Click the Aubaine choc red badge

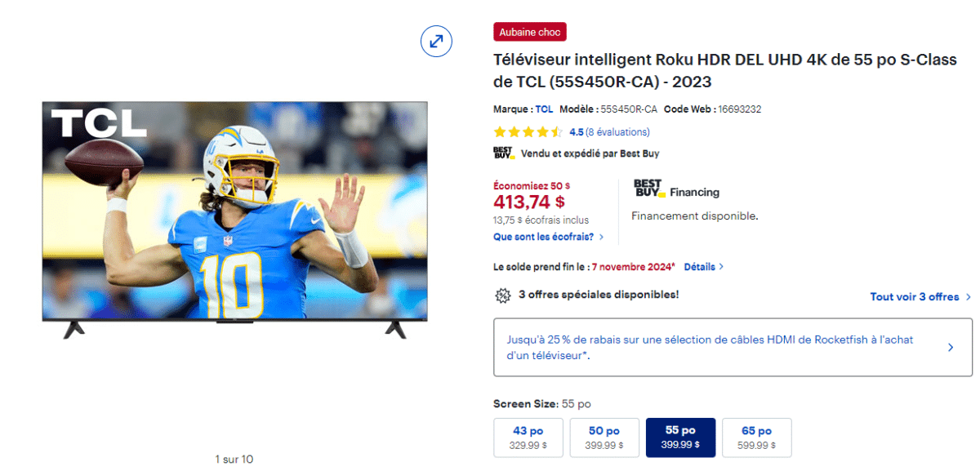tap(530, 32)
